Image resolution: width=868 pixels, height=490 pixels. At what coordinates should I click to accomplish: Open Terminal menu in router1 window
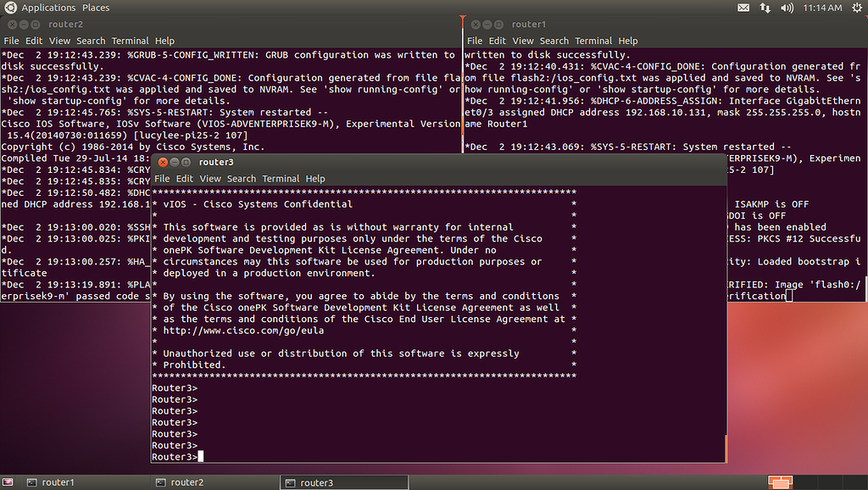click(593, 41)
